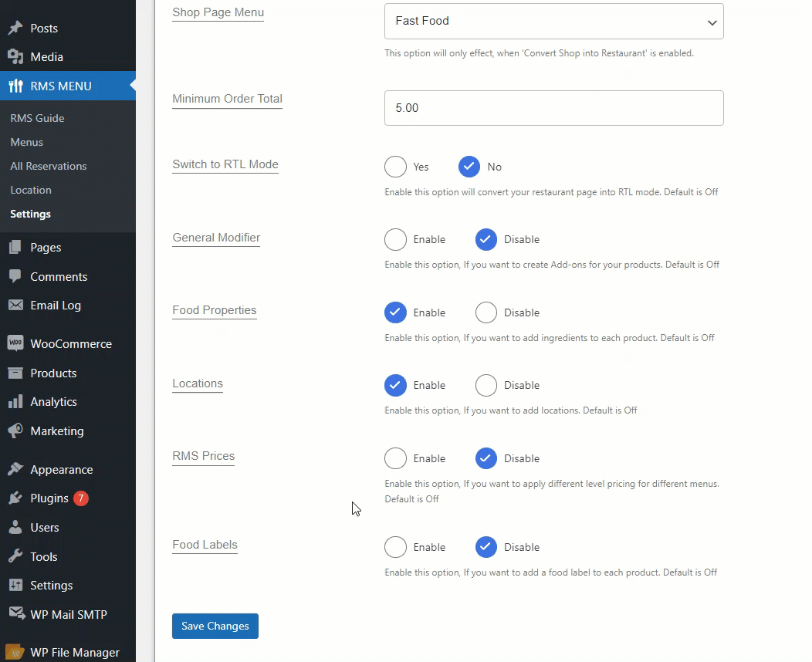
Task: Click the RMS MENU fork-and-knife icon
Action: (x=15, y=86)
